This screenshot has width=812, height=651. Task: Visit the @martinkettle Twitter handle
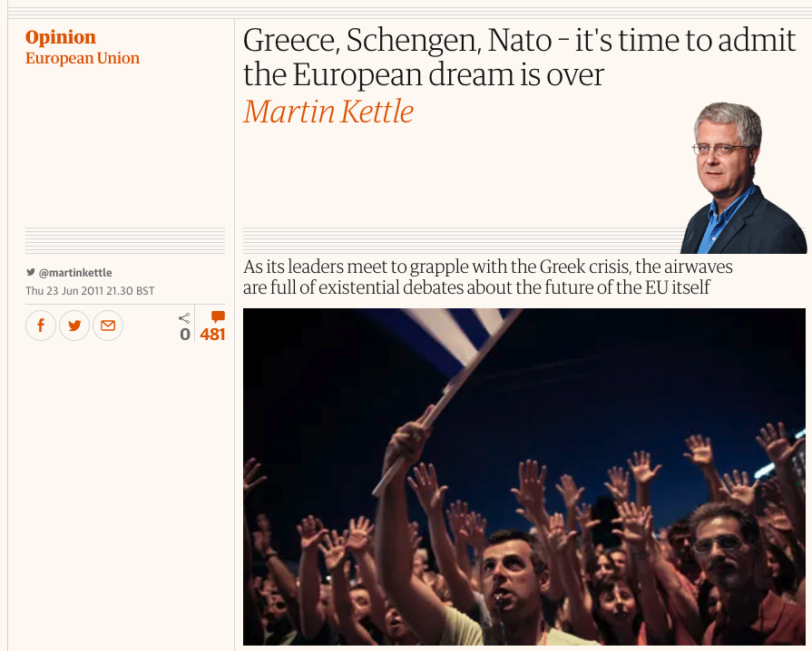(75, 272)
